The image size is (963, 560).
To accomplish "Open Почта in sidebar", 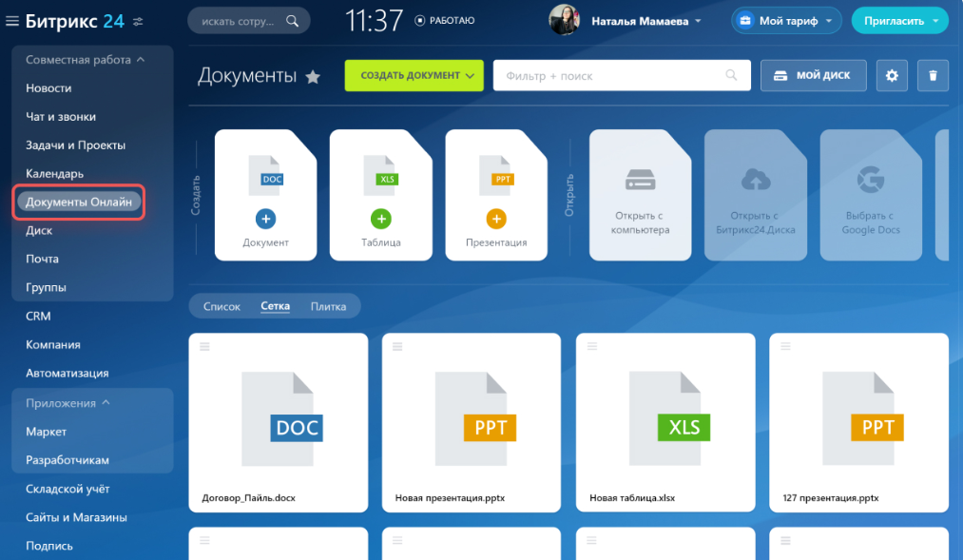I will point(43,260).
